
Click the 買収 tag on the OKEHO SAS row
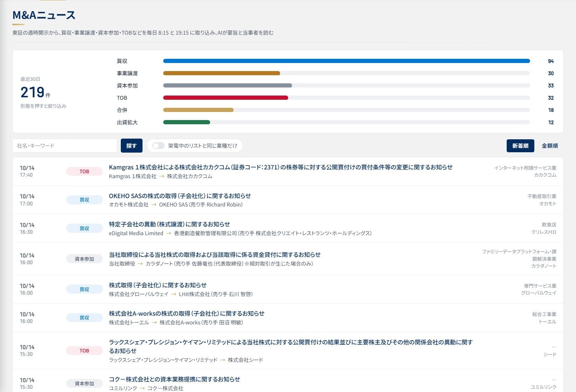click(x=84, y=200)
